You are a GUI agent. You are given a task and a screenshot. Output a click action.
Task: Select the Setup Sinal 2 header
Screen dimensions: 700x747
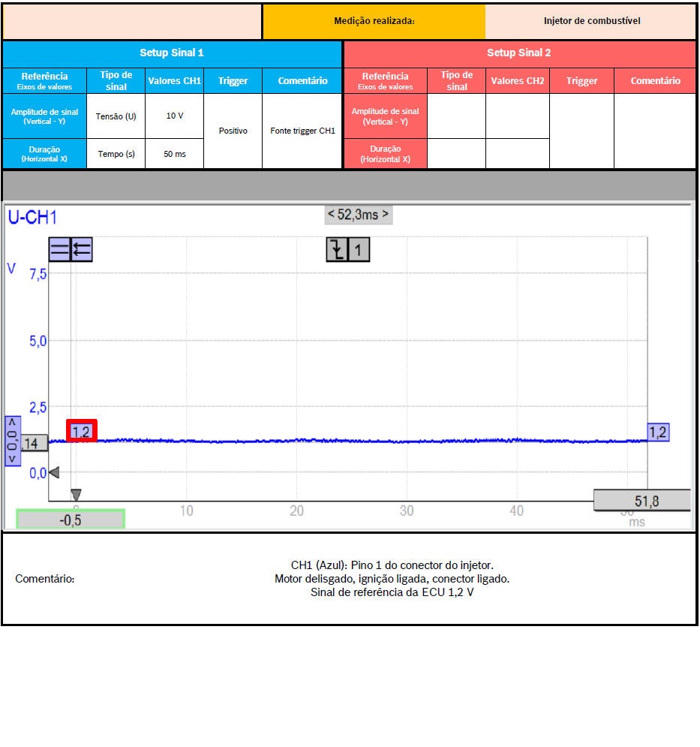[x=519, y=53]
